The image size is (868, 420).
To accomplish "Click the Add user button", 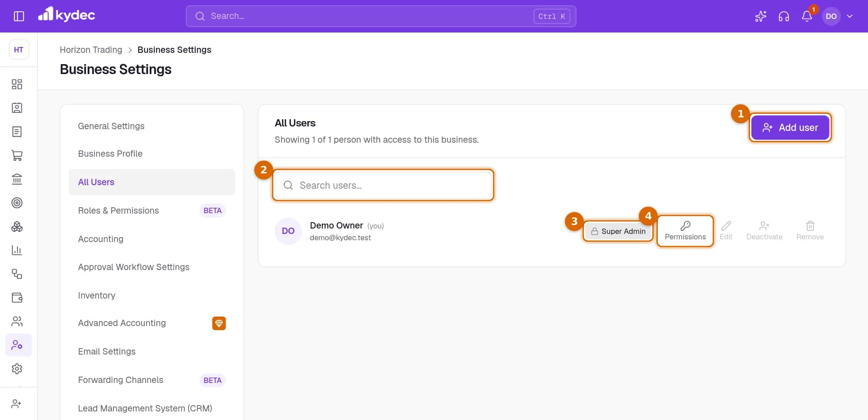I will click(x=790, y=128).
